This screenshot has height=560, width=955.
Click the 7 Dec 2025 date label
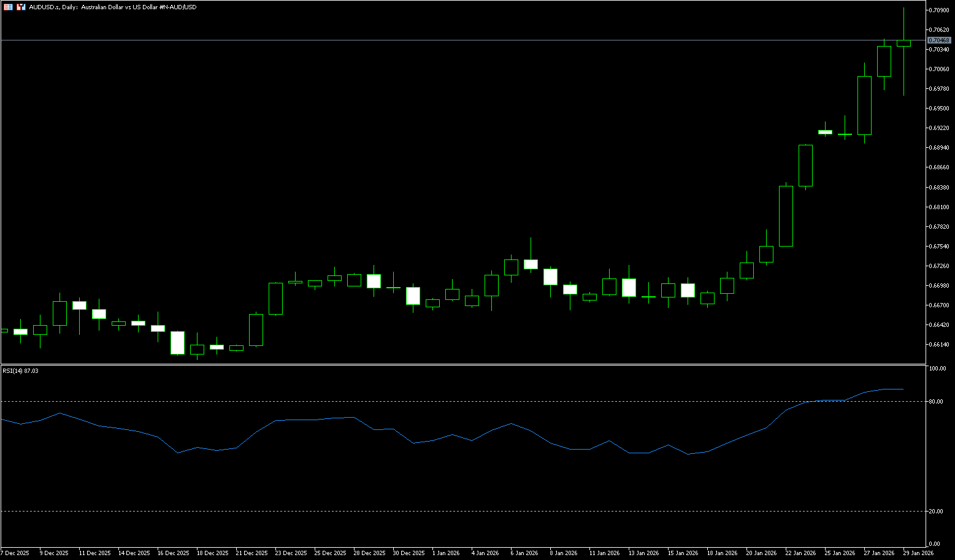click(15, 553)
